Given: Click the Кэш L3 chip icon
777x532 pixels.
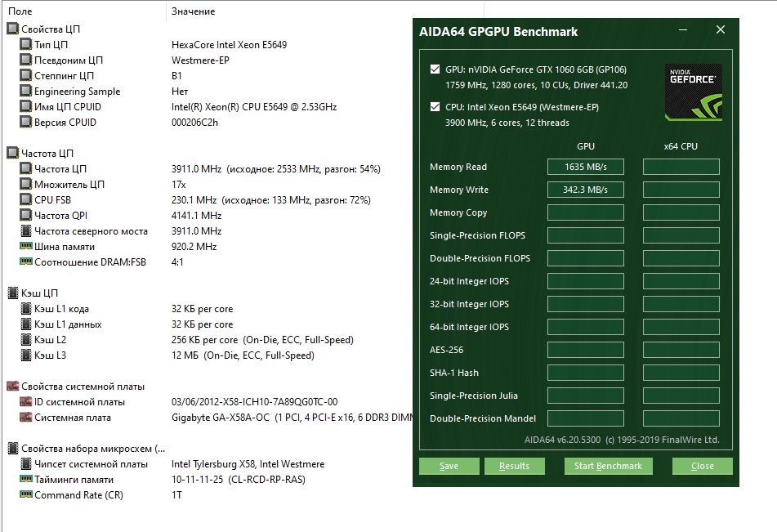Looking at the screenshot, I should 26,355.
